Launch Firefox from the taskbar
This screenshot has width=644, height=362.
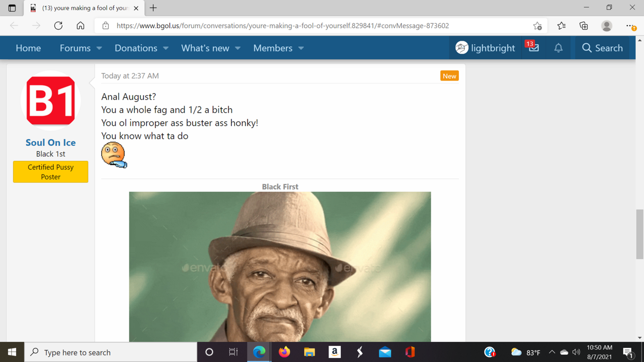[x=284, y=352]
